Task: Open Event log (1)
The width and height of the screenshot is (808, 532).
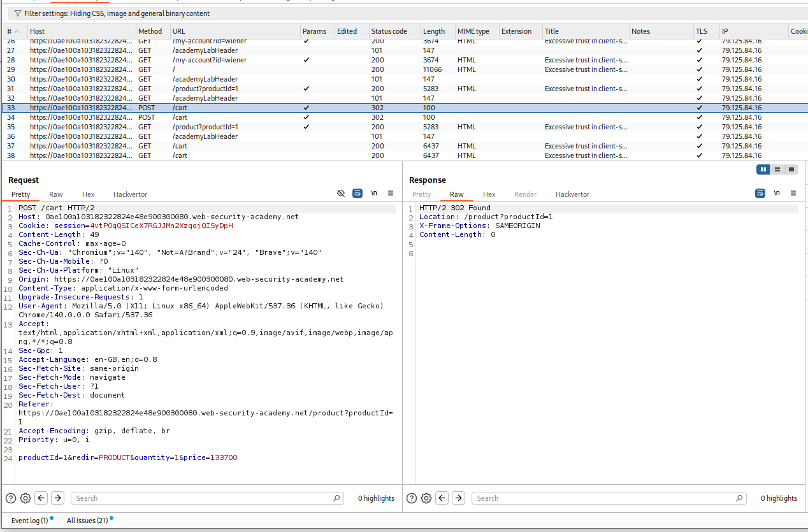Action: (29, 521)
